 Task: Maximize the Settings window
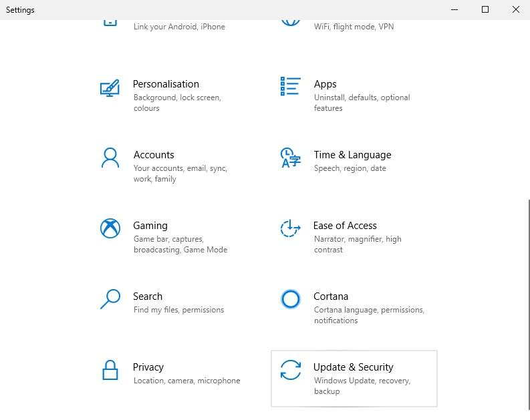485,10
